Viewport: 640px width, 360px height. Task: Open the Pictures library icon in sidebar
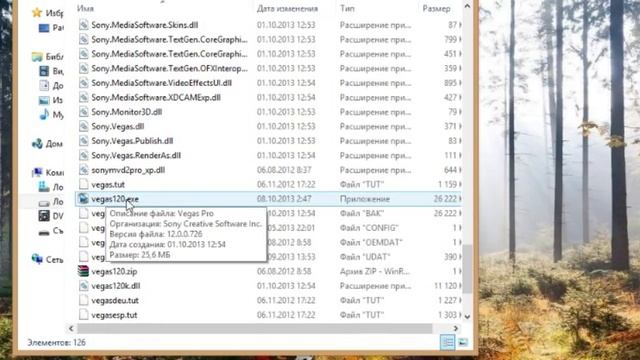pos(44,100)
